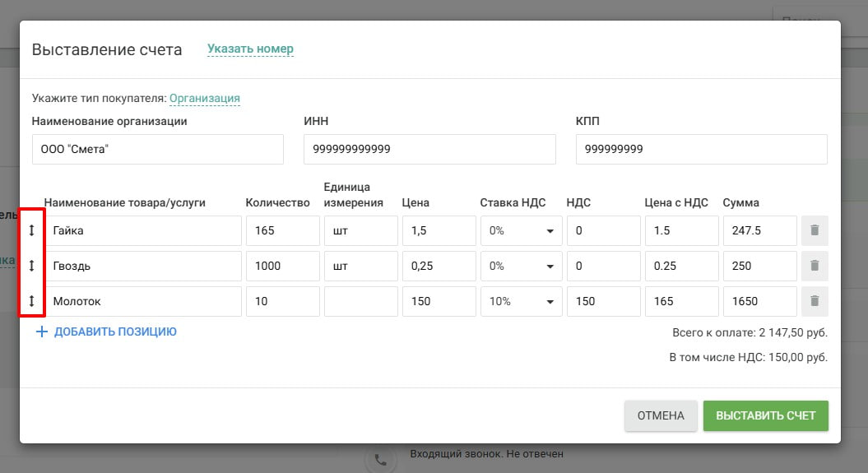Click the Указать номер link
The width and height of the screenshot is (868, 473).
point(250,49)
